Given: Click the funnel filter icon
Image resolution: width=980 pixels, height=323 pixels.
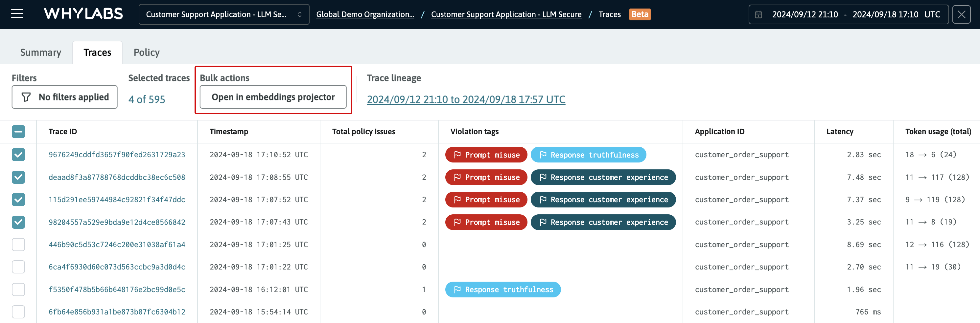Looking at the screenshot, I should click(x=26, y=97).
